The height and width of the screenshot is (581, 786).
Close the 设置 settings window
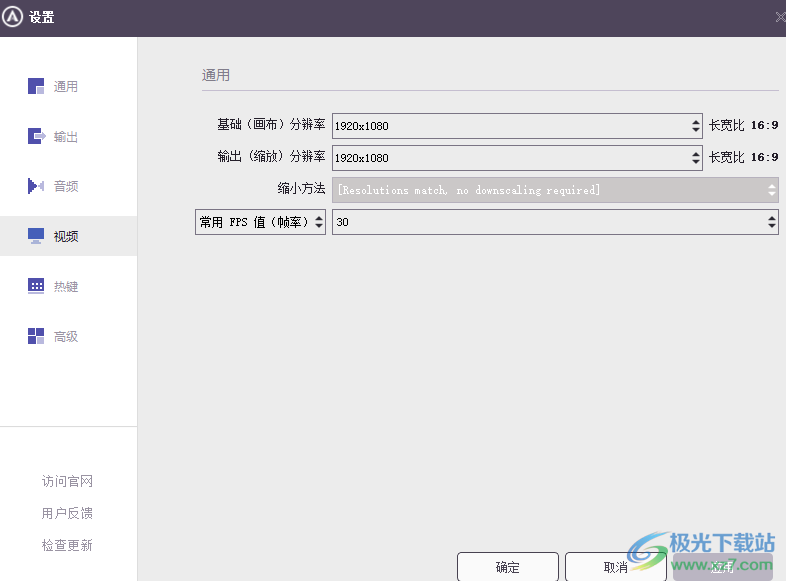point(780,17)
